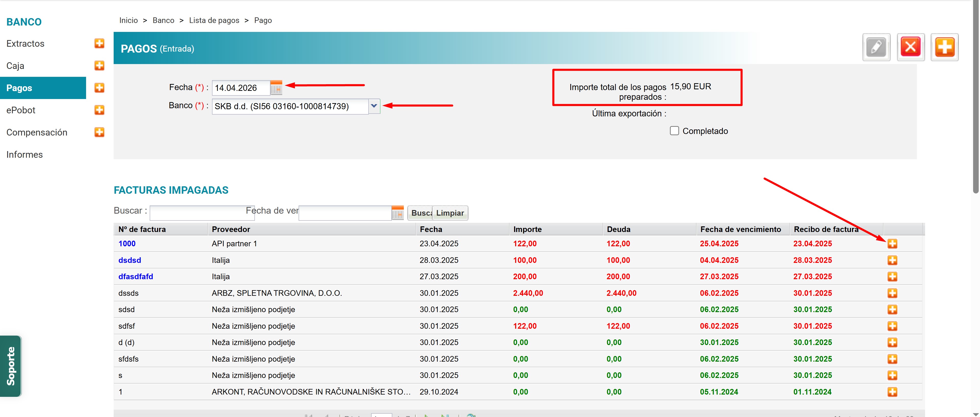Screen dimensions: 980x417
Task: Click the edit pencil icon button
Action: pyautogui.click(x=876, y=47)
